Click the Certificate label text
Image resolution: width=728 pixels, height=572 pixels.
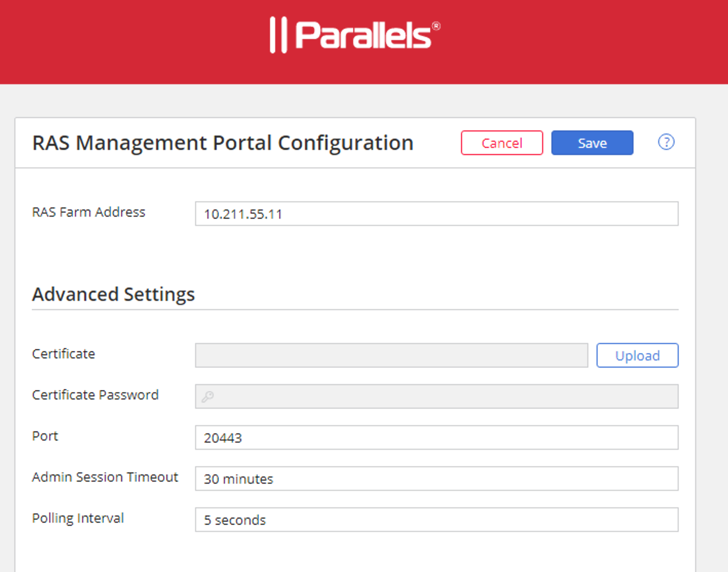click(63, 354)
